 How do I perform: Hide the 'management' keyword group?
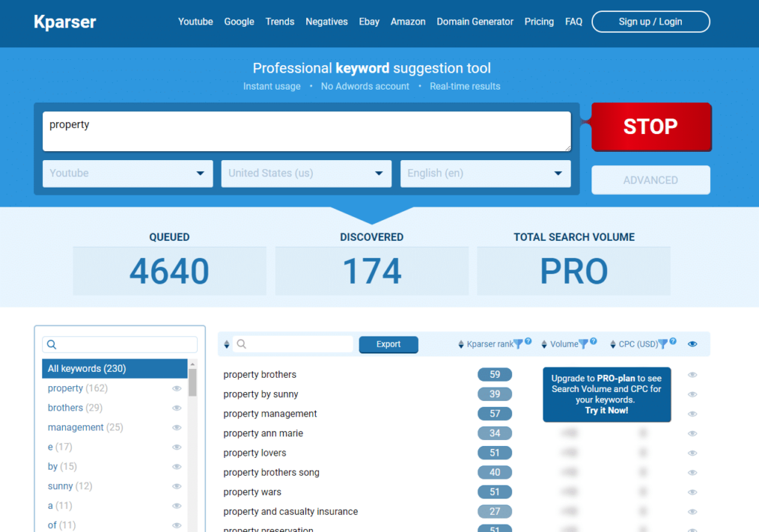176,428
